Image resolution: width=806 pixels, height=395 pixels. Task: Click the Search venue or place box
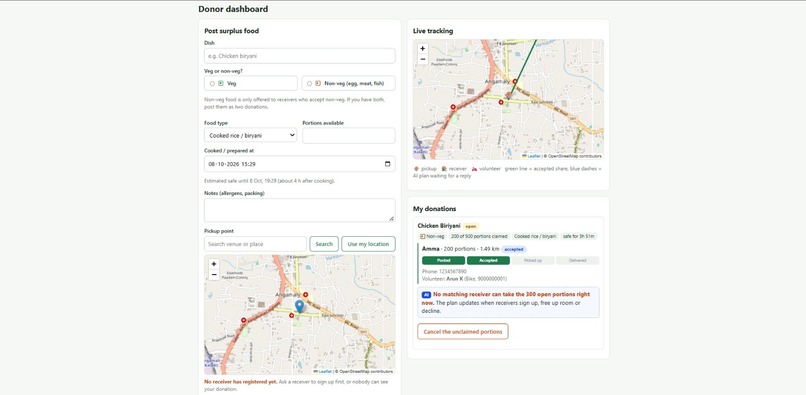[255, 244]
